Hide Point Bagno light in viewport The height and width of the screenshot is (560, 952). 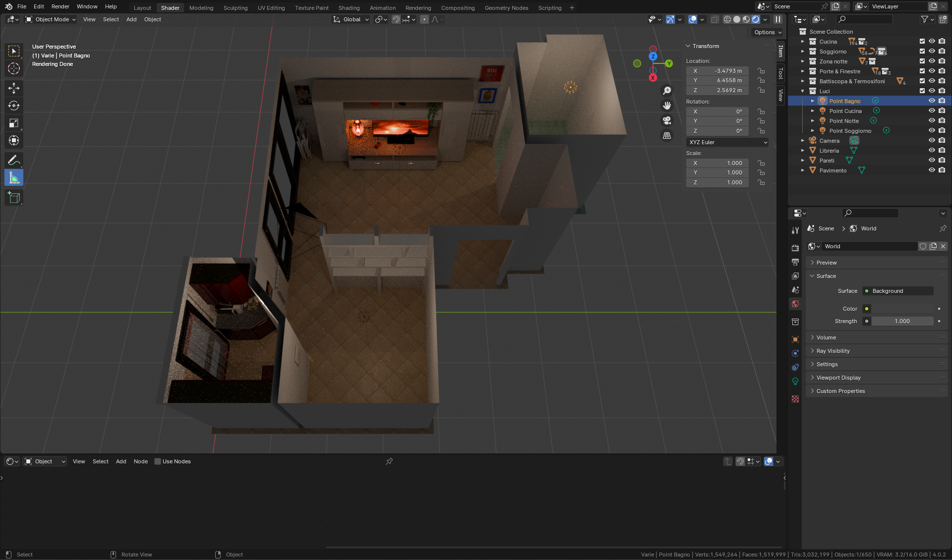click(932, 101)
